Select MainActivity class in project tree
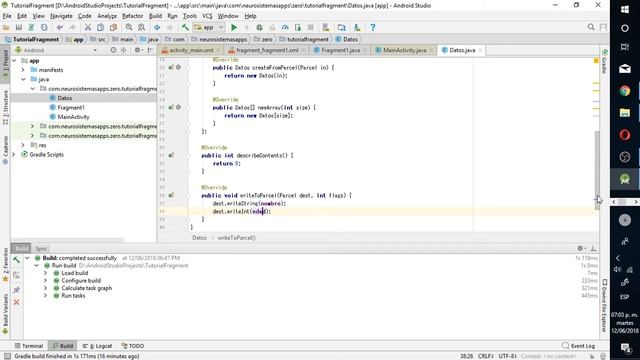The image size is (640, 360). [x=73, y=117]
